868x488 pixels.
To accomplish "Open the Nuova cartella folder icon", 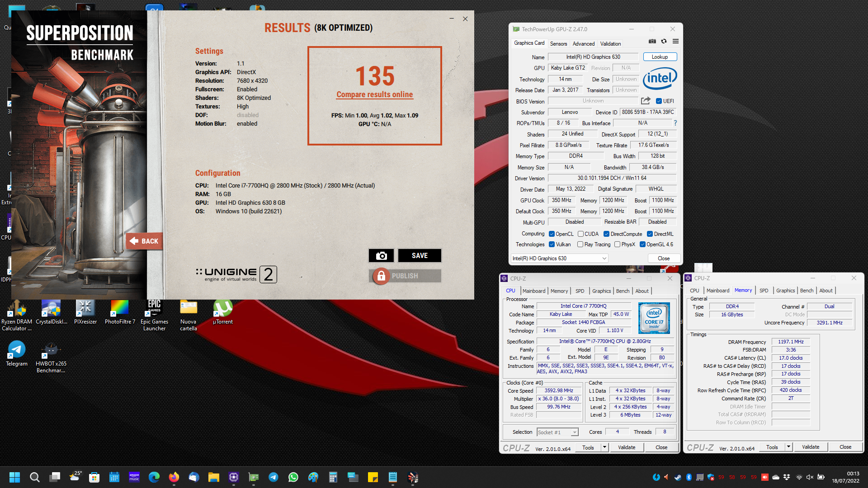I will [188, 315].
